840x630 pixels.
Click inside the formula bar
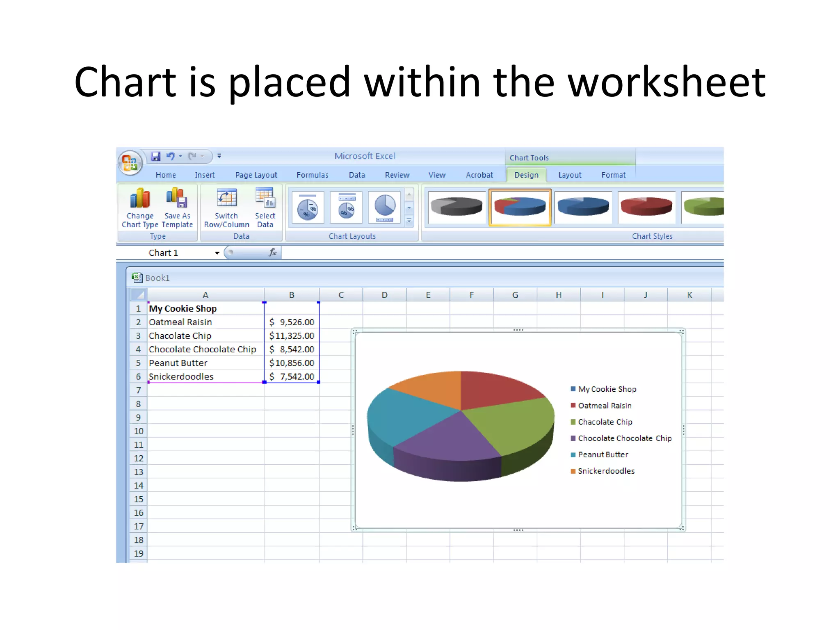(502, 253)
